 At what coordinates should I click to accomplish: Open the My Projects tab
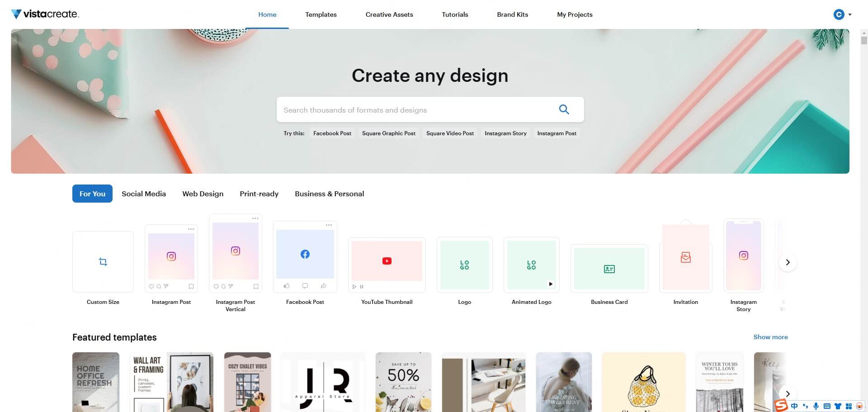575,14
